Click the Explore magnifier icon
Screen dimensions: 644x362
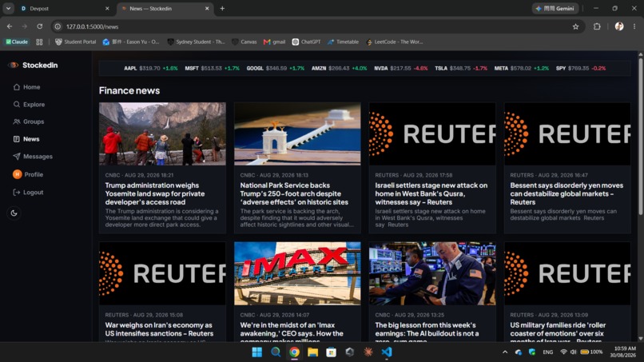[x=17, y=105]
